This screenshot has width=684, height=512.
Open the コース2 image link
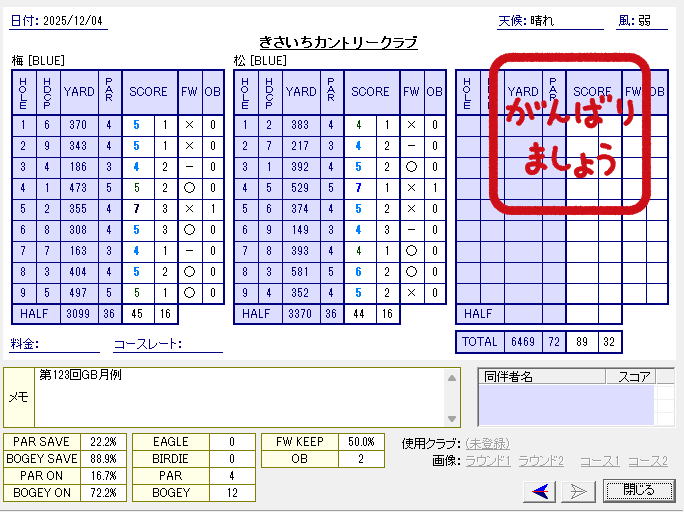tap(647, 461)
